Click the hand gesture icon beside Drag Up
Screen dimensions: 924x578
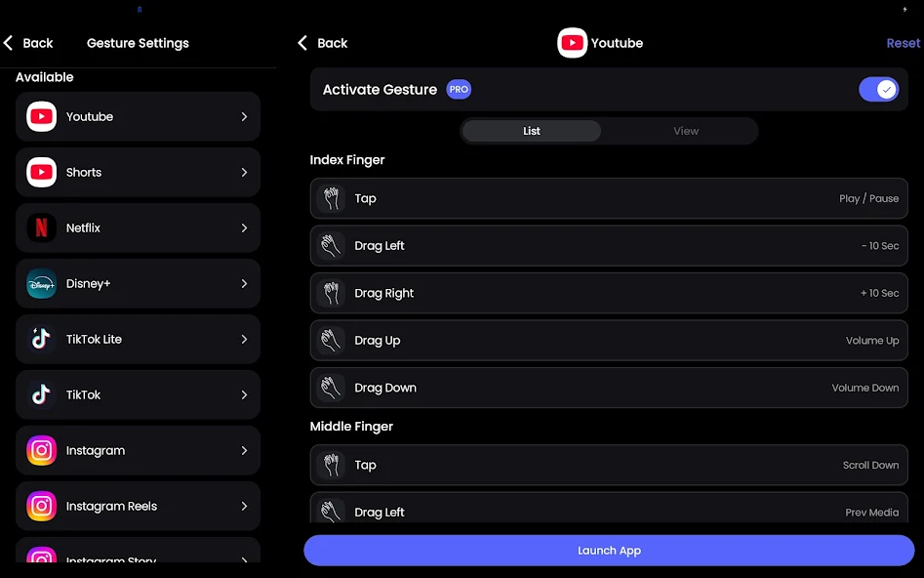click(332, 341)
